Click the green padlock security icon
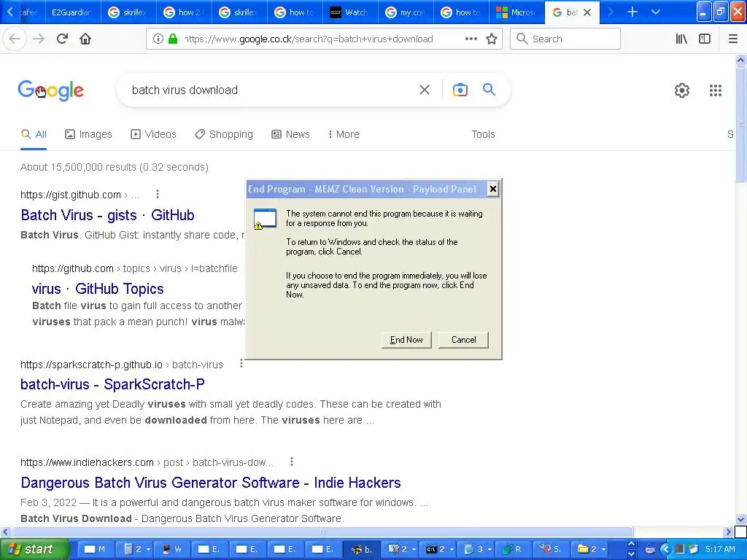The height and width of the screenshot is (560, 747). [x=173, y=39]
